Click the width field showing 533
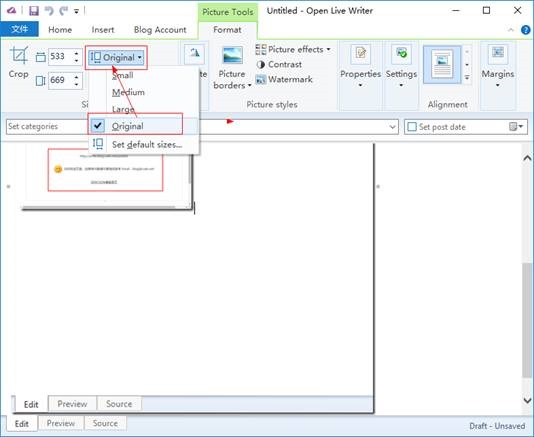The height and width of the screenshot is (437, 534). pos(61,56)
